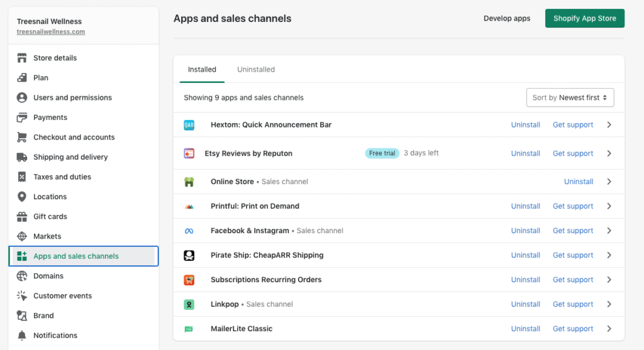Click the Taxes and duties receipt icon

pos(22,177)
